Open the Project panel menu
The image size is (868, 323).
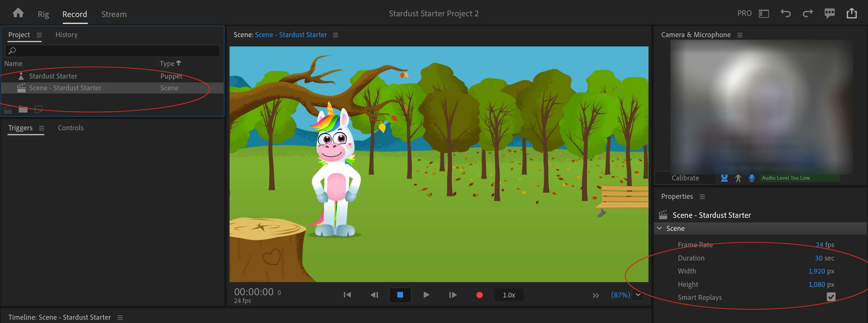39,35
